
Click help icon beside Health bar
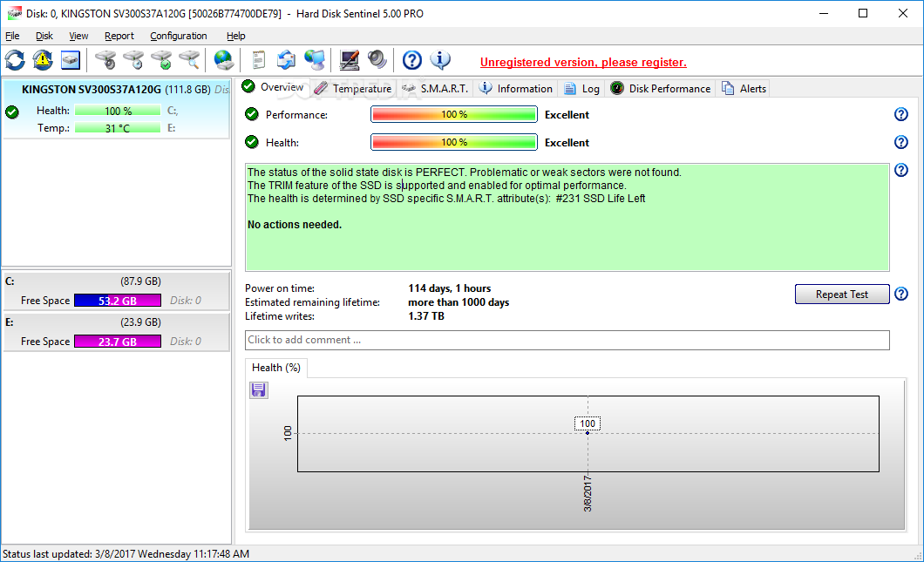click(901, 142)
